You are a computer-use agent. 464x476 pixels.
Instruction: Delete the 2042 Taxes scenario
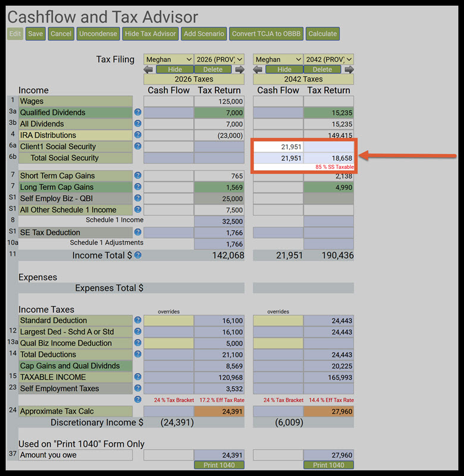322,70
